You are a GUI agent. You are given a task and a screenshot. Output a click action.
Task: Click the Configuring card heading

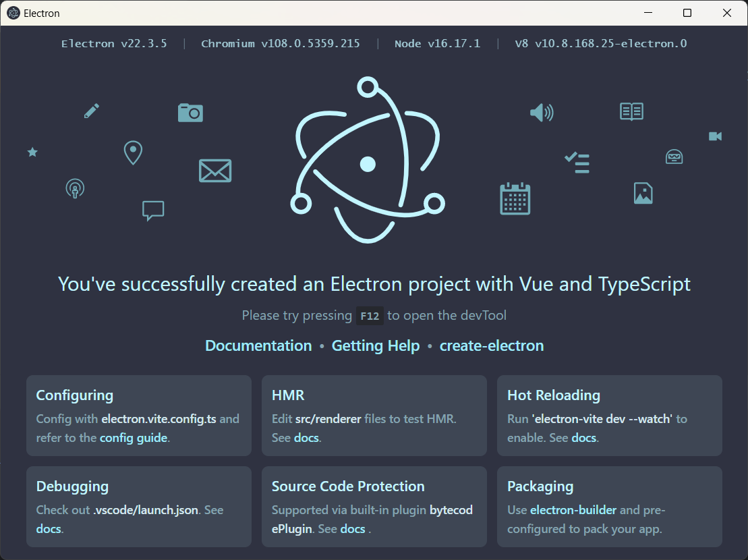(75, 395)
